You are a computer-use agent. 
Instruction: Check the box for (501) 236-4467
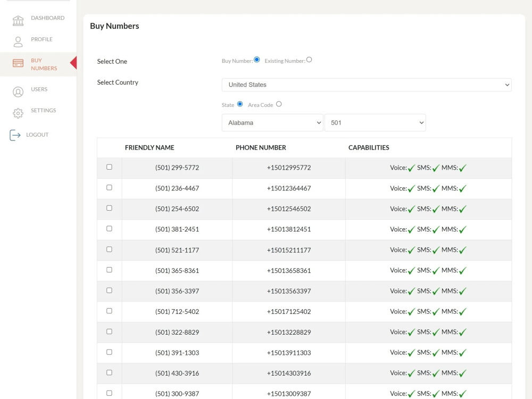coord(109,187)
